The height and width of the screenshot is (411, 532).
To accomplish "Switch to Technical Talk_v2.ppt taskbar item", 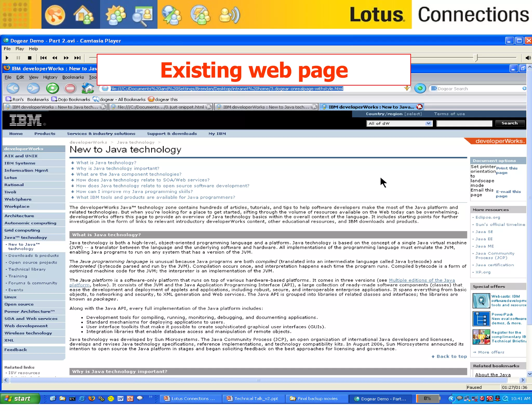I will tap(253, 399).
